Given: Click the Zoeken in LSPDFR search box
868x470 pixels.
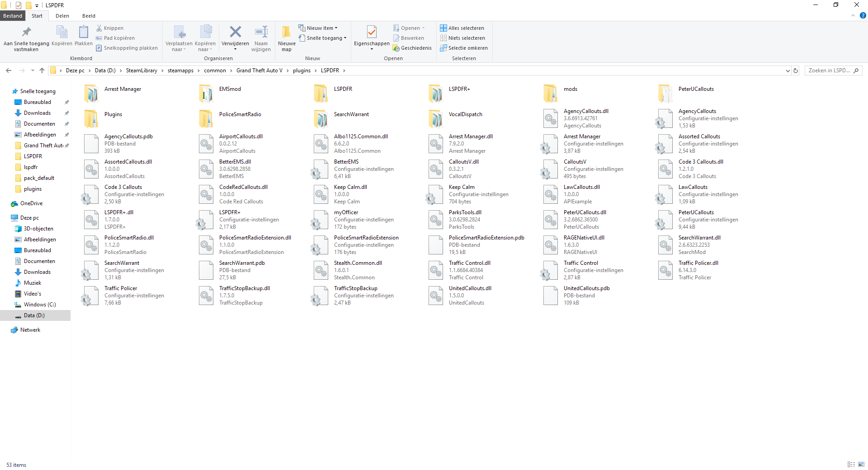Looking at the screenshot, I should click(x=833, y=70).
